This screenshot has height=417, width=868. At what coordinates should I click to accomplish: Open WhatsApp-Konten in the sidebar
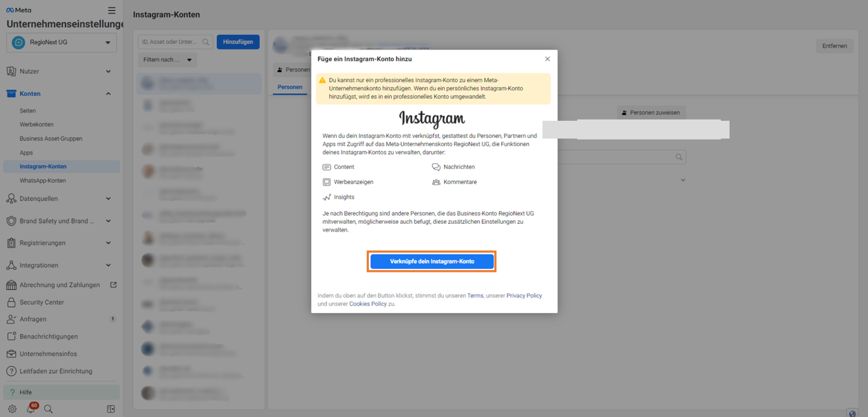[43, 181]
